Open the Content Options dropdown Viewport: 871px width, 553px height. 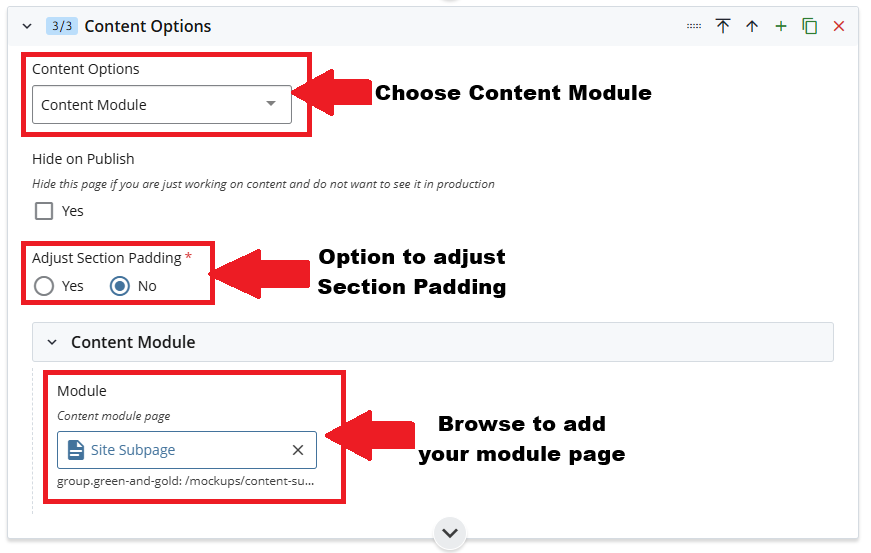point(161,105)
